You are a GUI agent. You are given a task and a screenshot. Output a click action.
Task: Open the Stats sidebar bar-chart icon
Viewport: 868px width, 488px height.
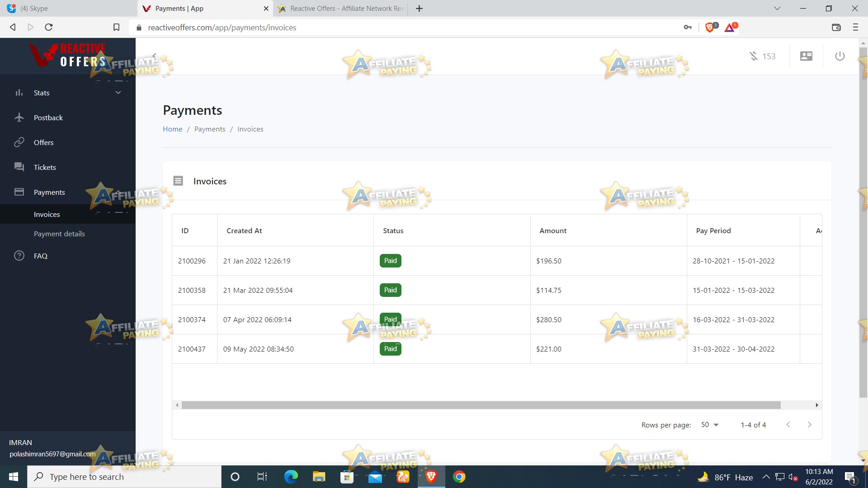(x=19, y=93)
